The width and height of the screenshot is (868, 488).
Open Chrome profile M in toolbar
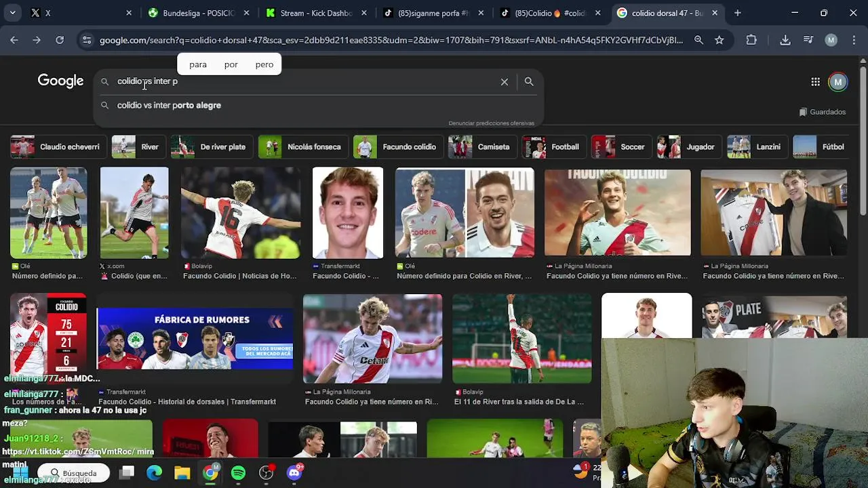pos(831,40)
